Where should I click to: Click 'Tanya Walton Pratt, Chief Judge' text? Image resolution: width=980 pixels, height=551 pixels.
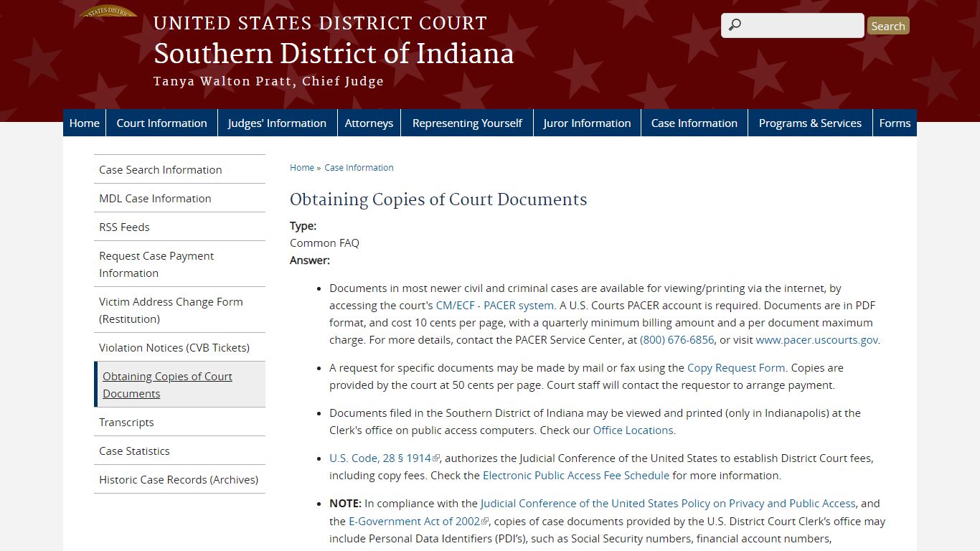[x=268, y=81]
